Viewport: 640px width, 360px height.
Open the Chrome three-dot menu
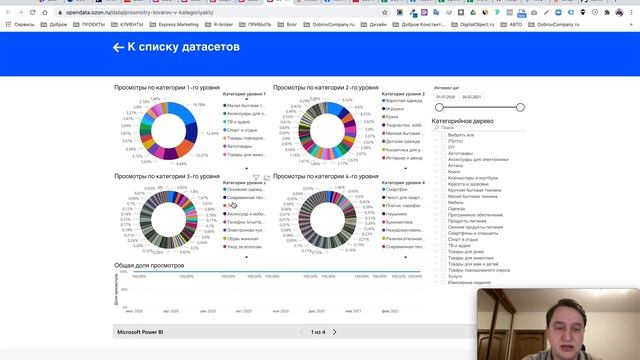pos(631,13)
